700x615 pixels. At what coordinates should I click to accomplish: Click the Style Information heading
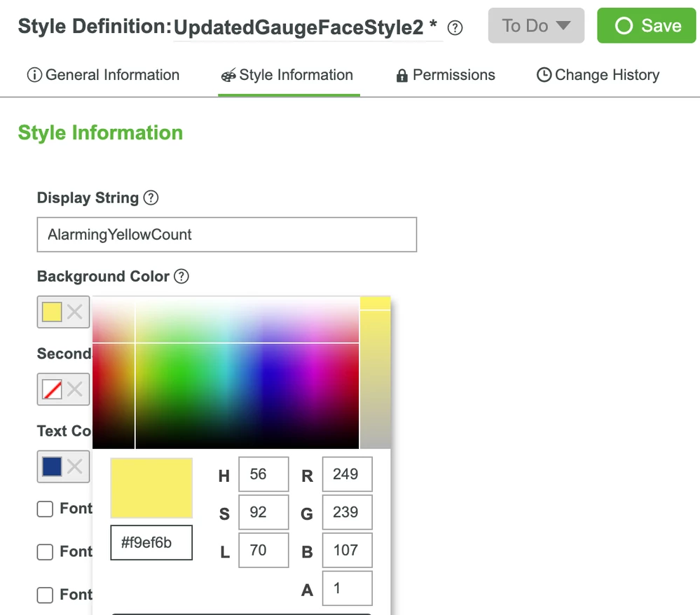[x=100, y=133]
